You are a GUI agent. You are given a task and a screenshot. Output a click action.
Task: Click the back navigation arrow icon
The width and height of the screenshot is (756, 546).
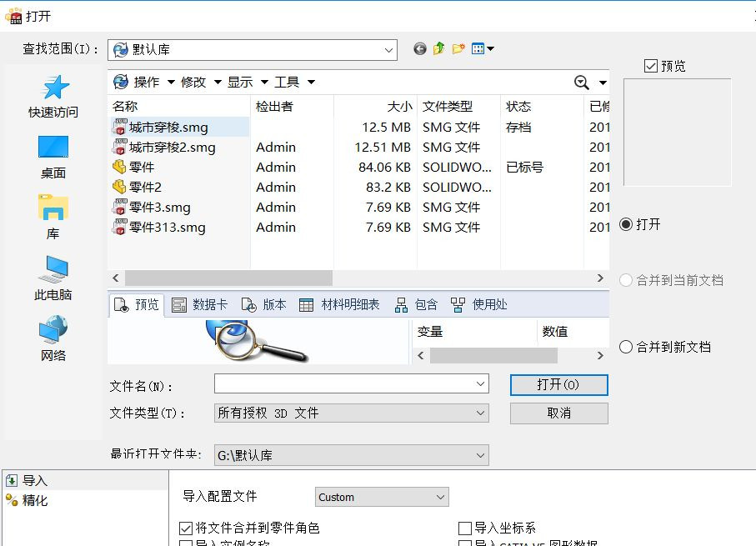click(x=420, y=49)
